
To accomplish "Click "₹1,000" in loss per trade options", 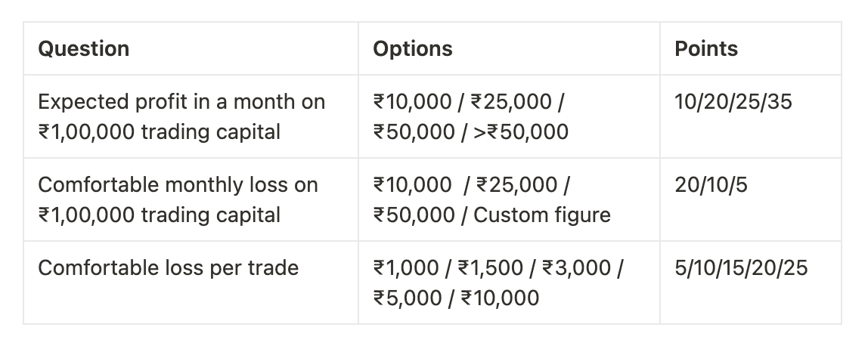I will [x=408, y=267].
